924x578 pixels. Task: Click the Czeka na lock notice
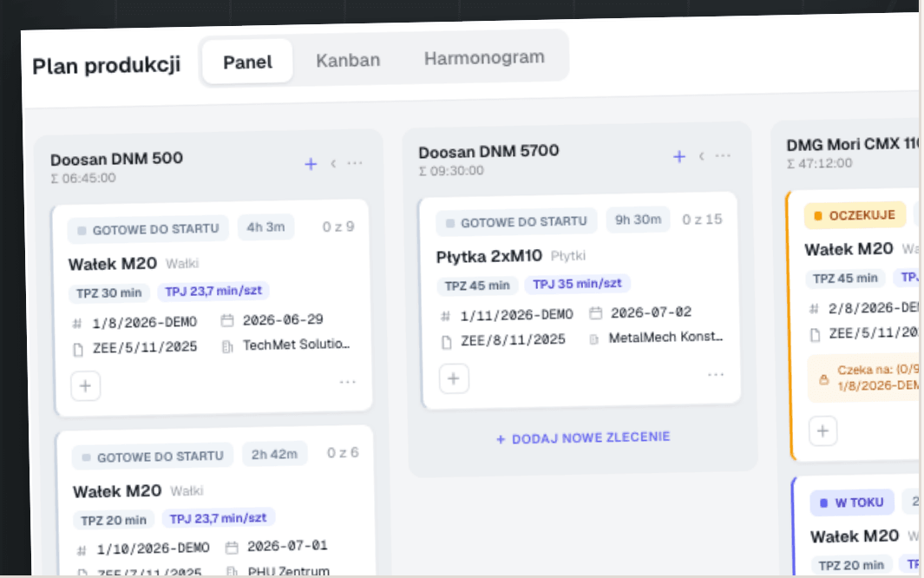[863, 378]
